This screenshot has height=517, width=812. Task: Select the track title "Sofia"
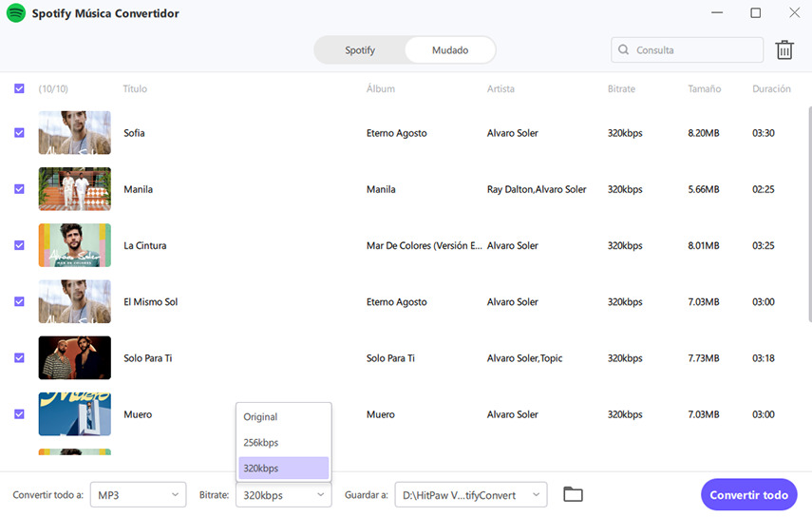click(134, 133)
